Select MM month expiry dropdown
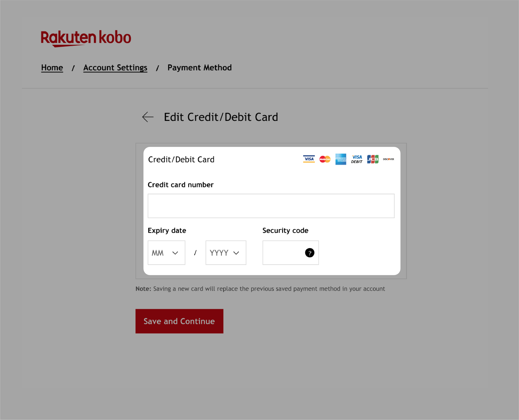The height and width of the screenshot is (420, 519). point(166,252)
